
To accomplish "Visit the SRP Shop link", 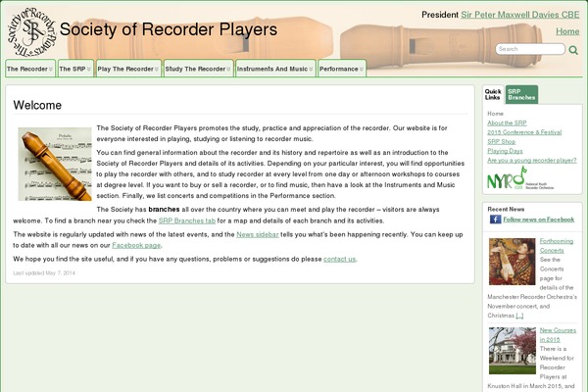I will [x=502, y=142].
